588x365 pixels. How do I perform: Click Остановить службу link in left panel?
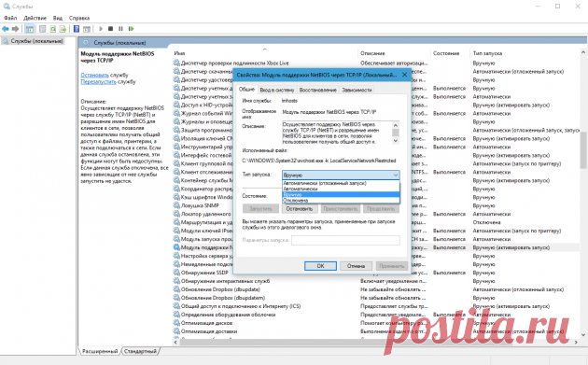pos(94,75)
